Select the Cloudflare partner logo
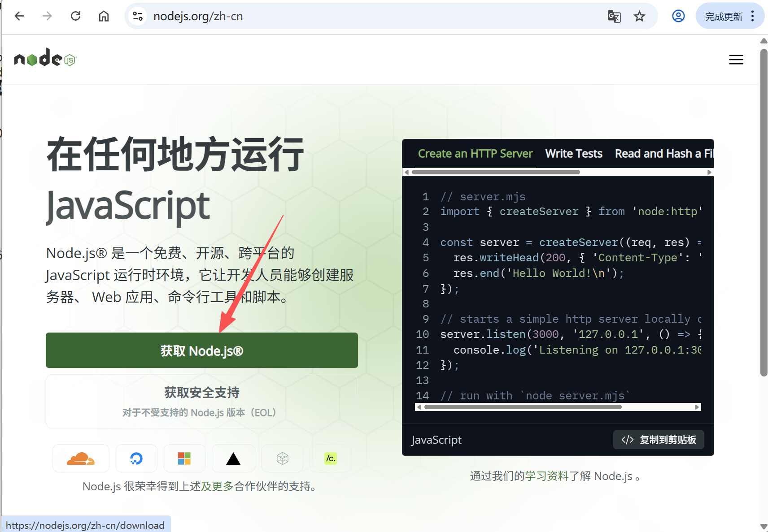The width and height of the screenshot is (768, 532). click(x=81, y=458)
